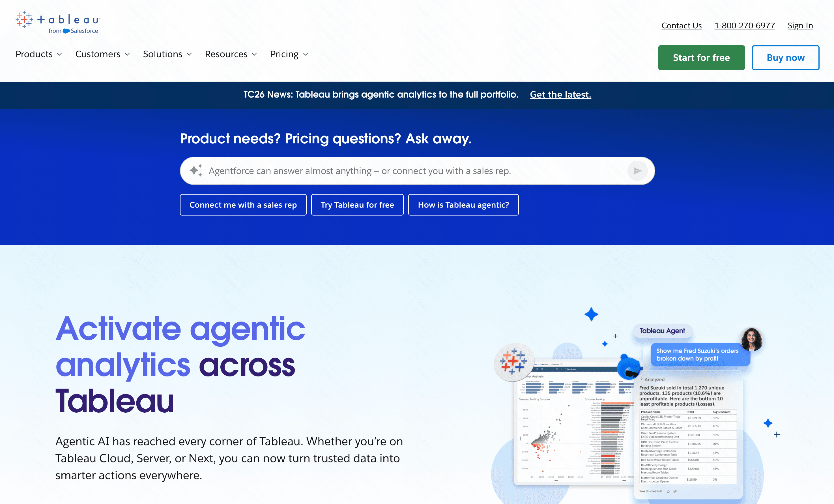
Task: Click the blue Astro mascot in hero image
Action: point(628,367)
